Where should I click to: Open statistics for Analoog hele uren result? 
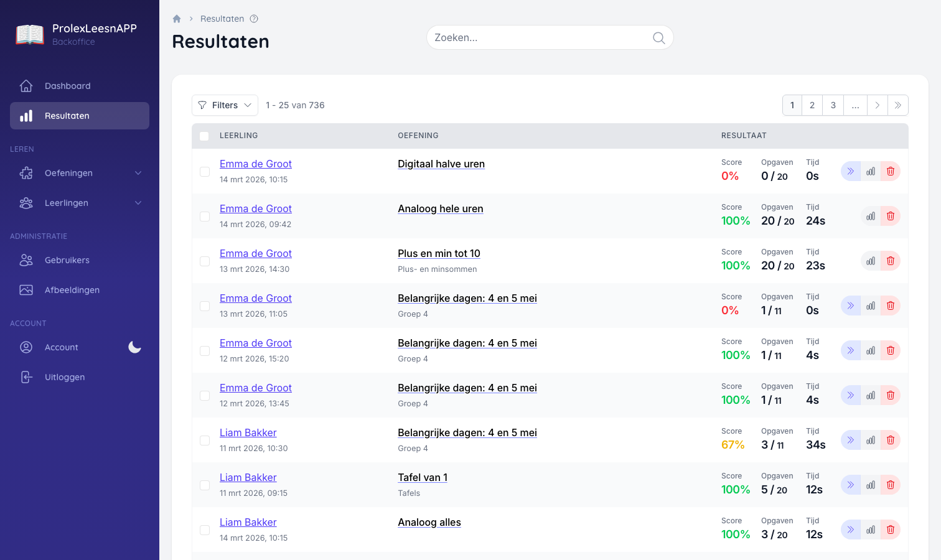pos(871,216)
